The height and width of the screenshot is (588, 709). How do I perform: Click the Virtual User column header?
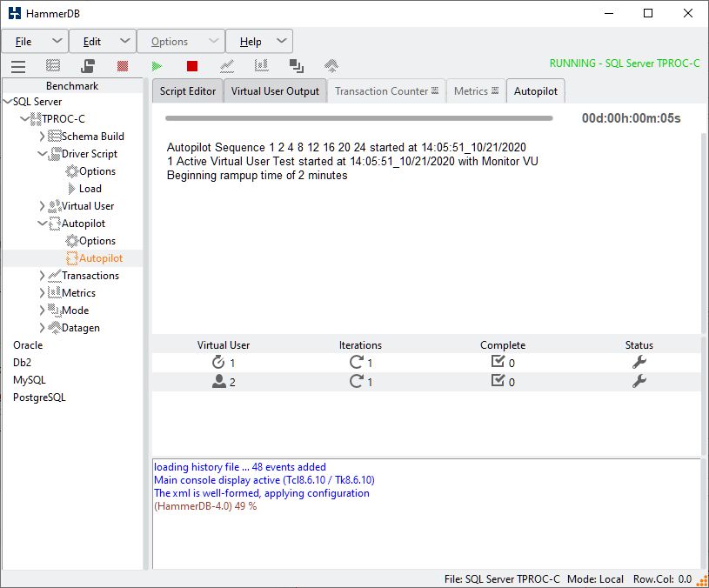224,345
